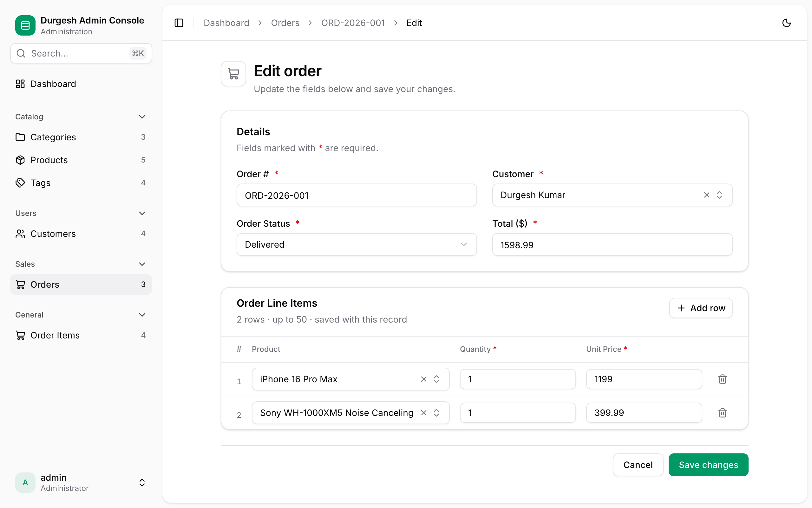Click Save changes button

708,465
